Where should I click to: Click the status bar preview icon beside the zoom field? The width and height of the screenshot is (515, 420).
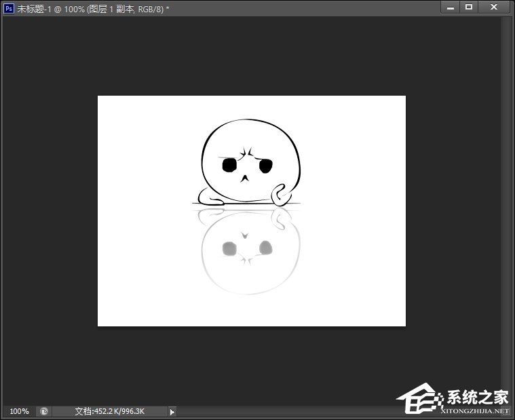pos(44,411)
